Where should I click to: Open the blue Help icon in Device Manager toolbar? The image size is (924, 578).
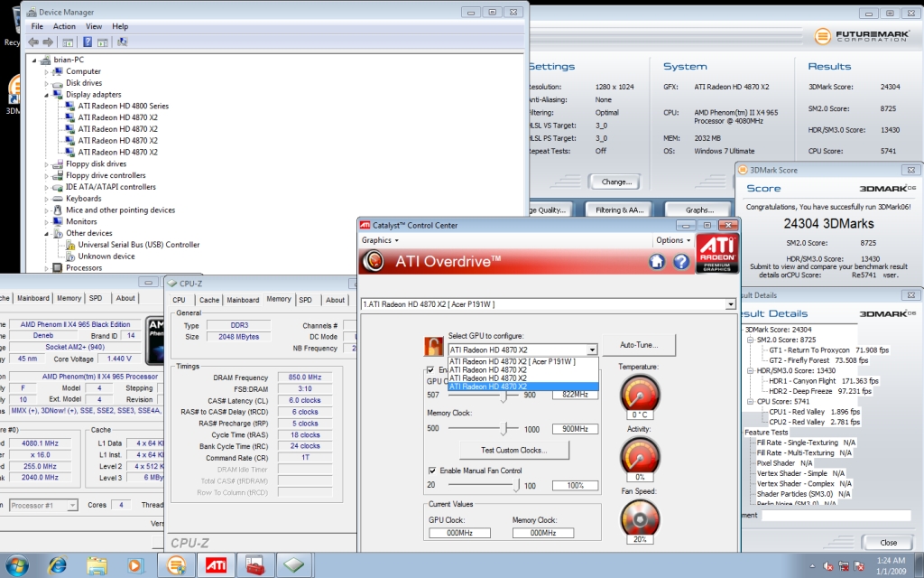(x=88, y=42)
